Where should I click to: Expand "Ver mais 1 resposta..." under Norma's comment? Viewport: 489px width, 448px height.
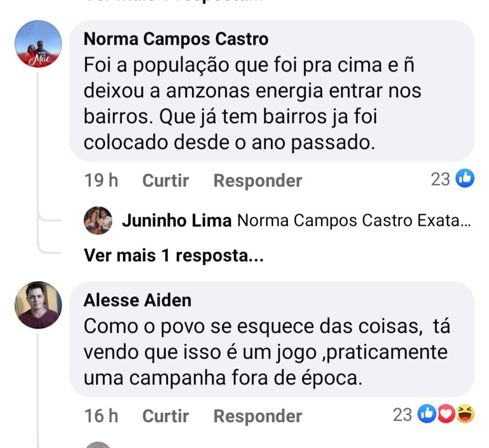[174, 256]
